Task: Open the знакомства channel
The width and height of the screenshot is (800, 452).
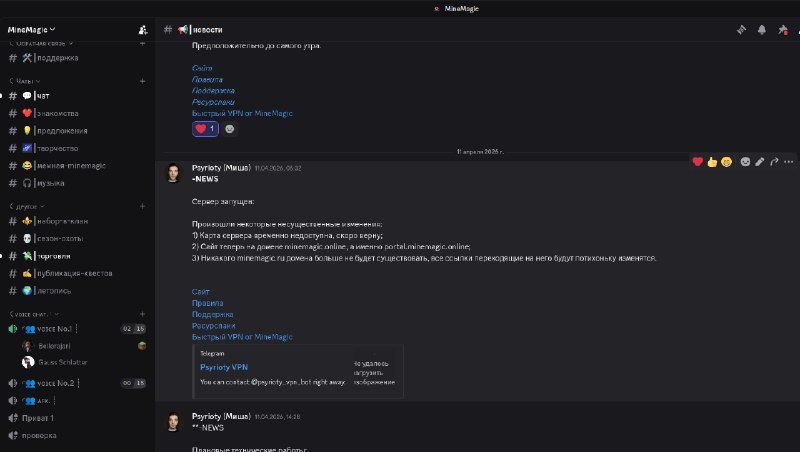Action: [x=77, y=113]
